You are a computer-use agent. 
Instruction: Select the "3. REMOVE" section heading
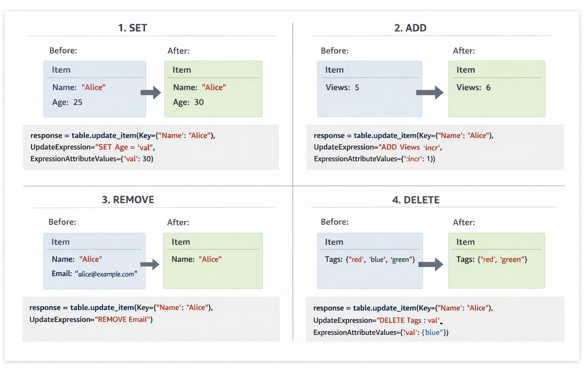point(128,200)
